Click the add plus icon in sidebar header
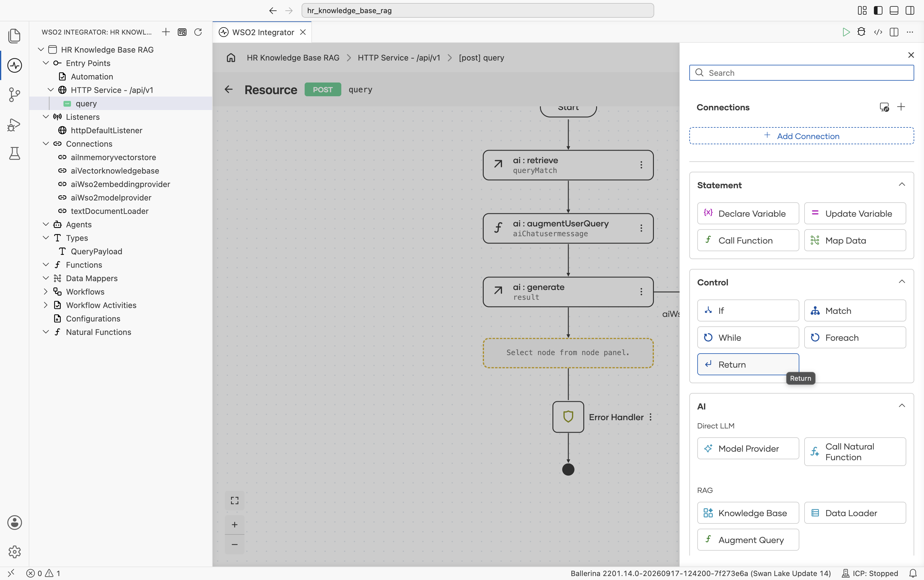Image resolution: width=924 pixels, height=580 pixels. coord(166,32)
